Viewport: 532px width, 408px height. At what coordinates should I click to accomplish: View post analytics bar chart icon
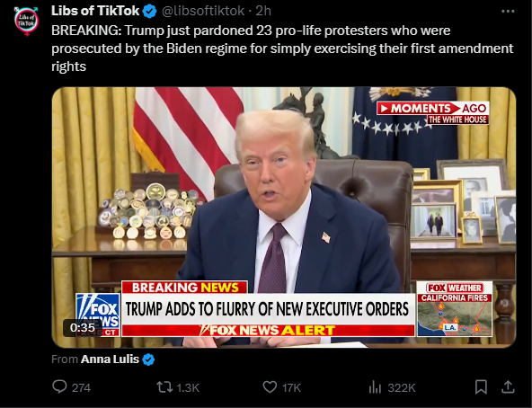375,387
